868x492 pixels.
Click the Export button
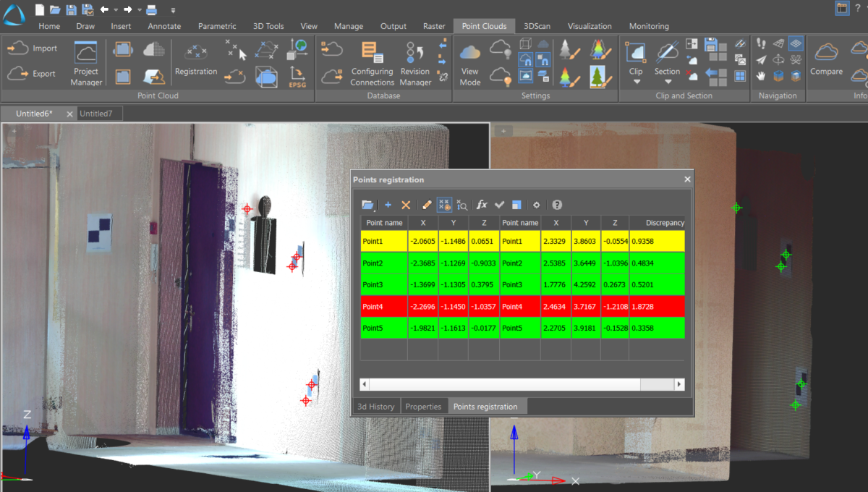coord(33,74)
